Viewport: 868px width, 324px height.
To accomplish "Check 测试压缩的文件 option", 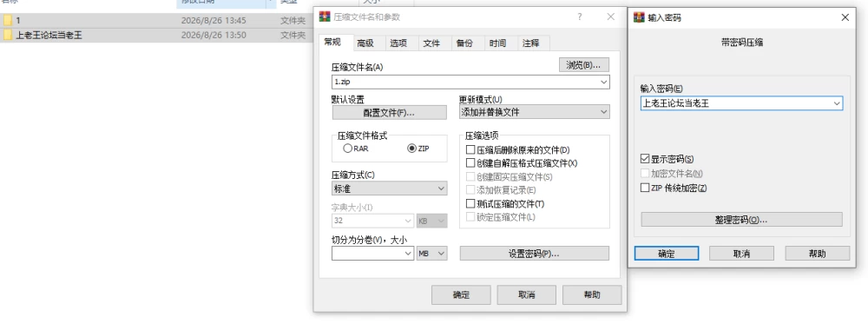I will [470, 204].
